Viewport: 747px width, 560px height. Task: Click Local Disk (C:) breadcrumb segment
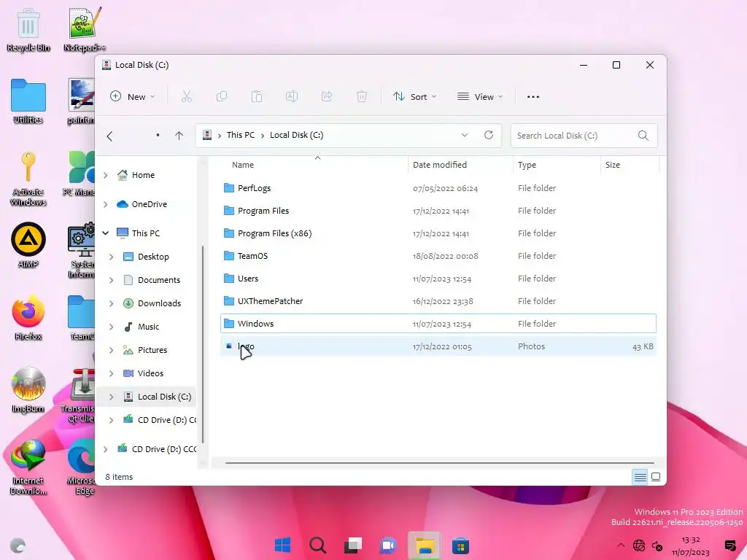coord(296,135)
